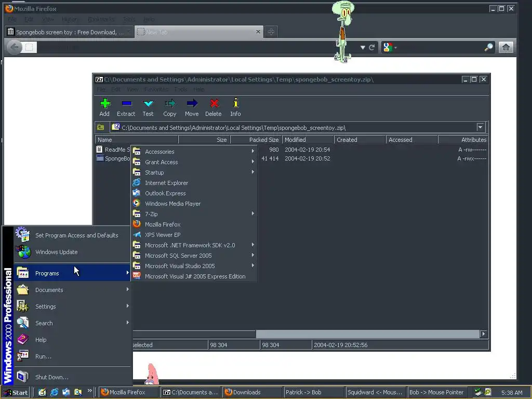Open the Accessories program folder
This screenshot has height=399, width=532.
(194, 152)
